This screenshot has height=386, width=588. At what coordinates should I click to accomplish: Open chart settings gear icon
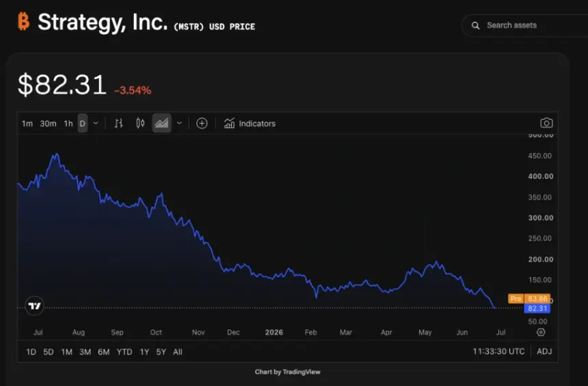tap(541, 332)
